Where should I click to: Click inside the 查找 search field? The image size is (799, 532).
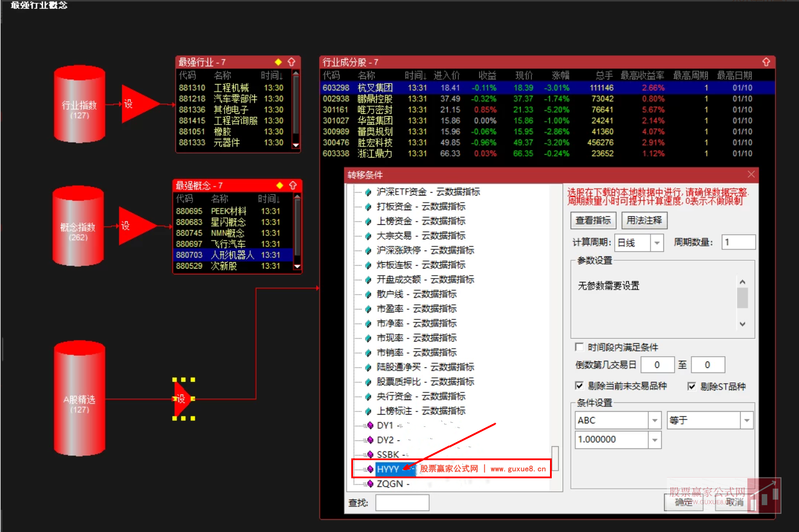402,503
